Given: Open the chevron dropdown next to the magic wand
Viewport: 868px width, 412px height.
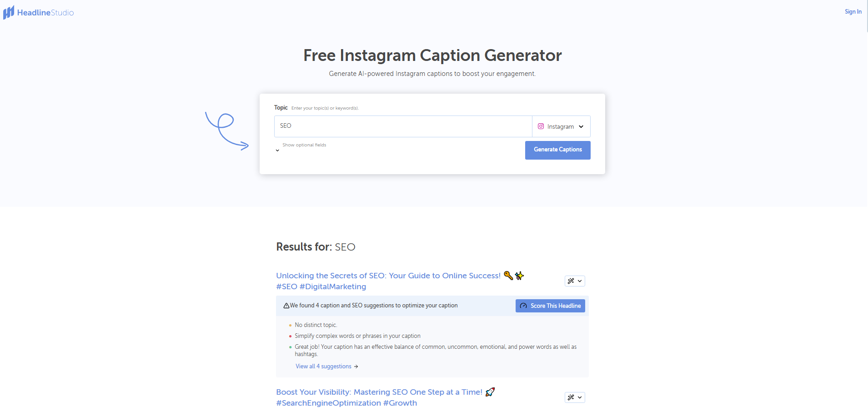Looking at the screenshot, I should 580,281.
